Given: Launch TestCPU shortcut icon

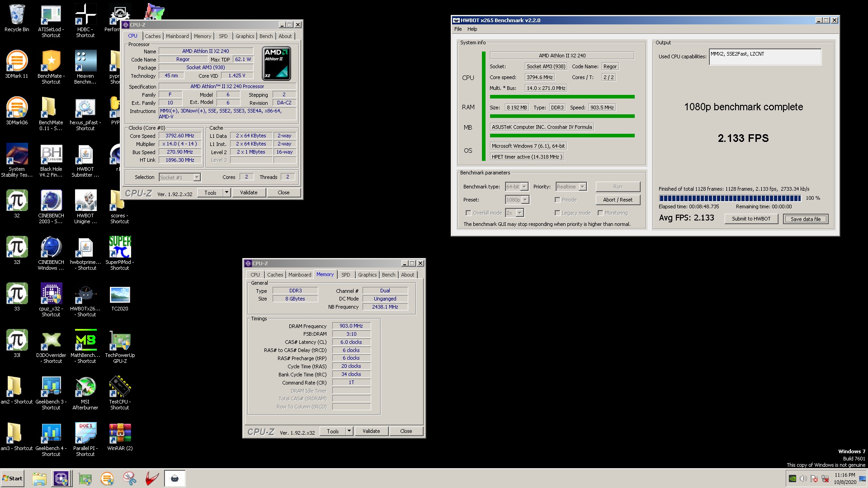Looking at the screenshot, I should click(120, 393).
